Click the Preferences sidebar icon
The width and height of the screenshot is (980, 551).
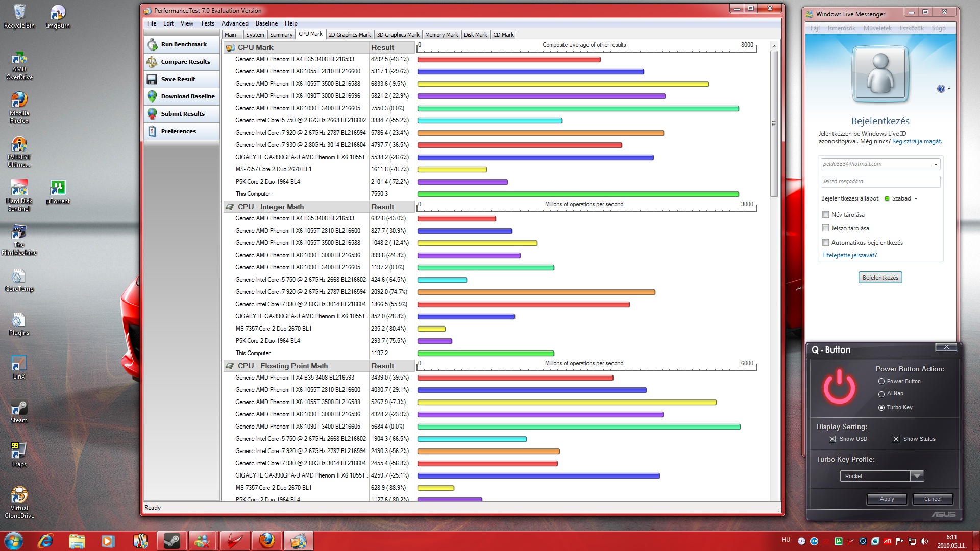tap(152, 131)
